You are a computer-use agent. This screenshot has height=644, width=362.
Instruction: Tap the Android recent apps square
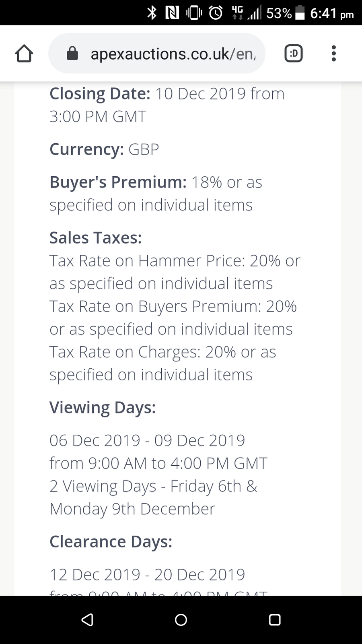(275, 619)
